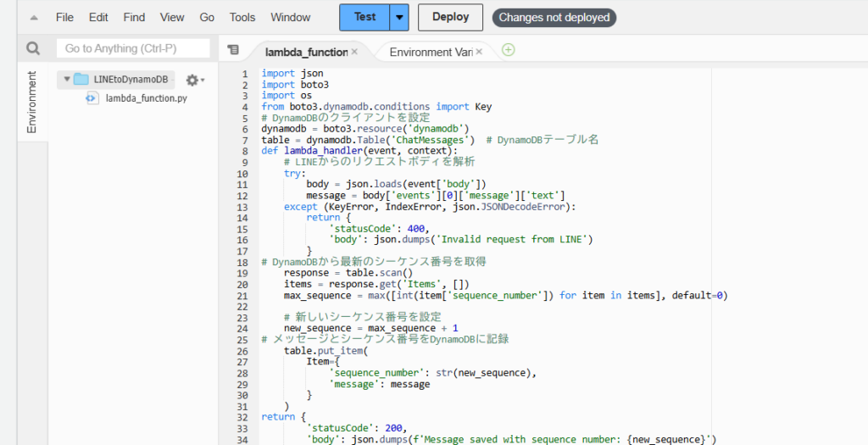Click the 'statusCode': 200 line
This screenshot has width=868, height=445.
357,428
